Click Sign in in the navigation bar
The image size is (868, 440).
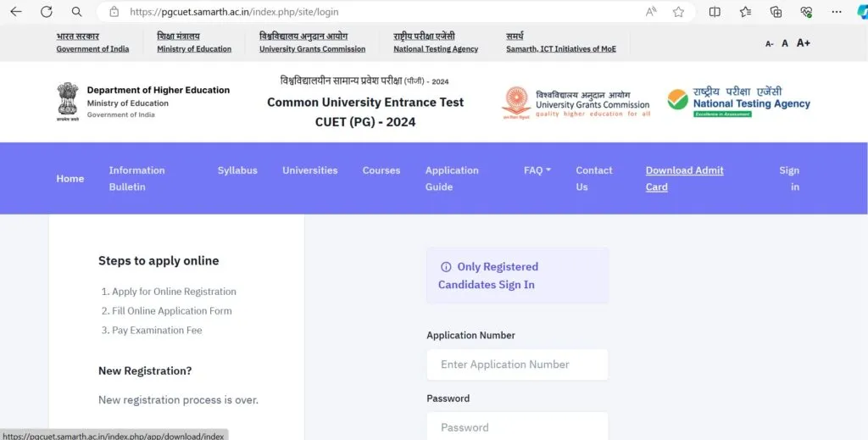(x=789, y=178)
